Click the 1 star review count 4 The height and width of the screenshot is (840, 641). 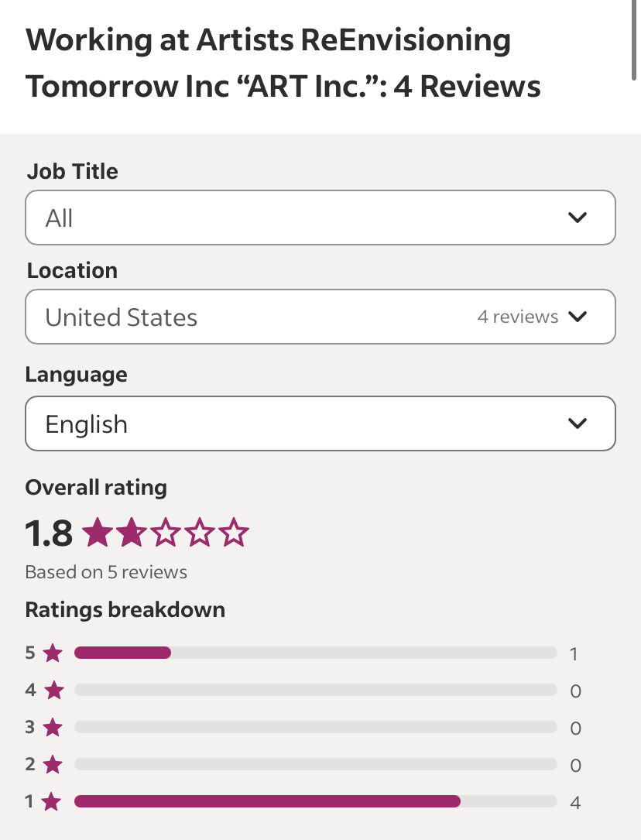coord(575,803)
